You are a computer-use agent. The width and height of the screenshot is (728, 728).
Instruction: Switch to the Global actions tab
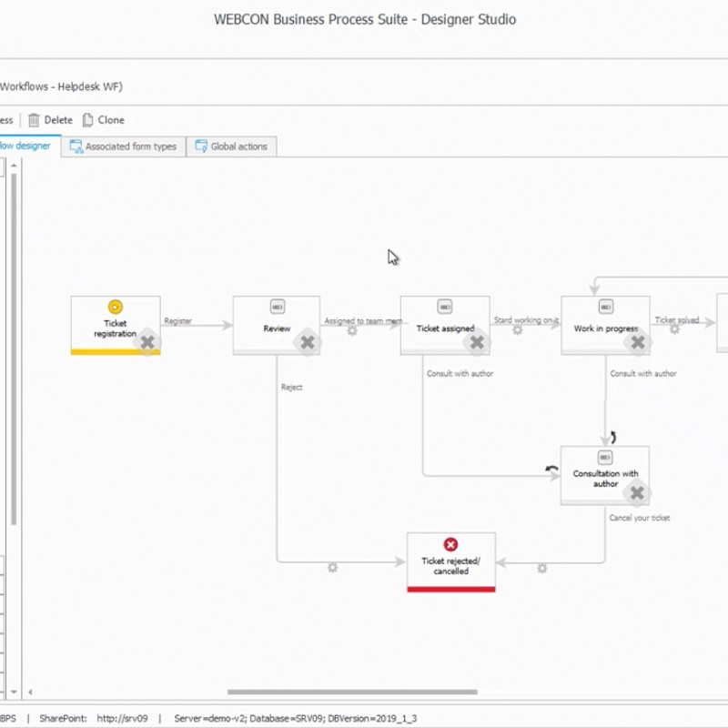pyautogui.click(x=231, y=147)
